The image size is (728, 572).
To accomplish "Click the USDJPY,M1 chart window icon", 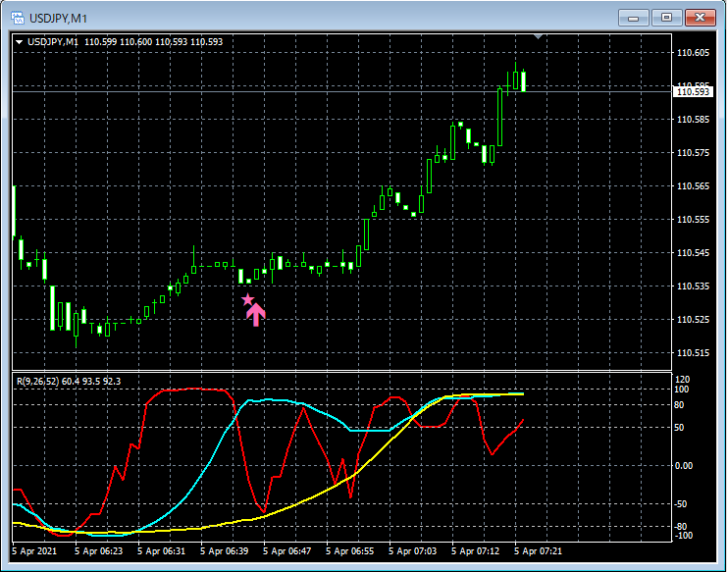I will 18,18.
